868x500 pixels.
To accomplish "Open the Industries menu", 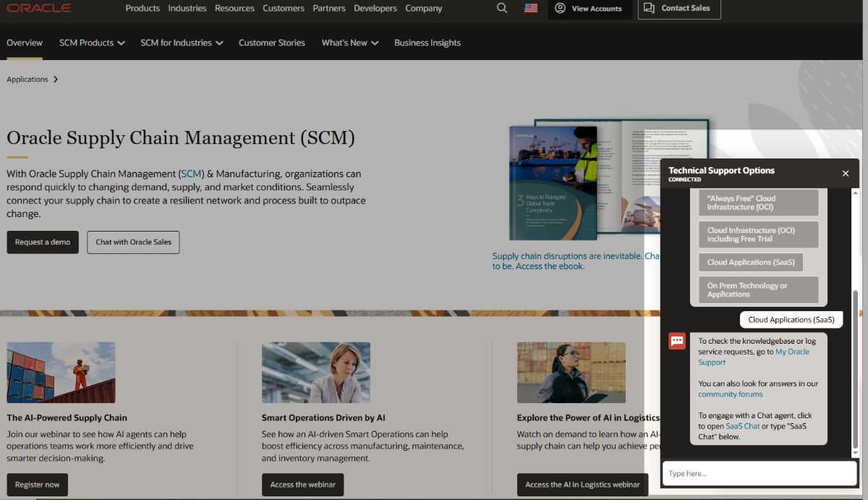I will click(x=187, y=8).
